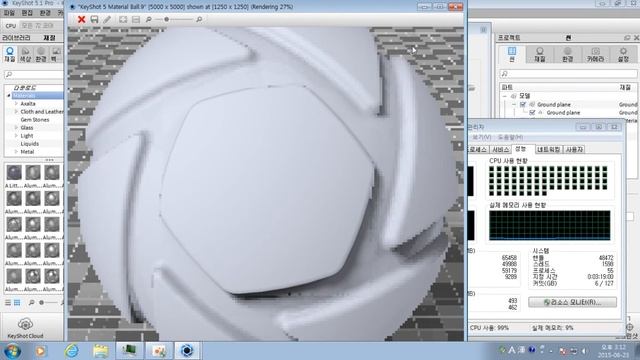Image resolution: width=640 pixels, height=360 pixels.
Task: Open the 설정 tab in the project panel
Action: [623, 54]
